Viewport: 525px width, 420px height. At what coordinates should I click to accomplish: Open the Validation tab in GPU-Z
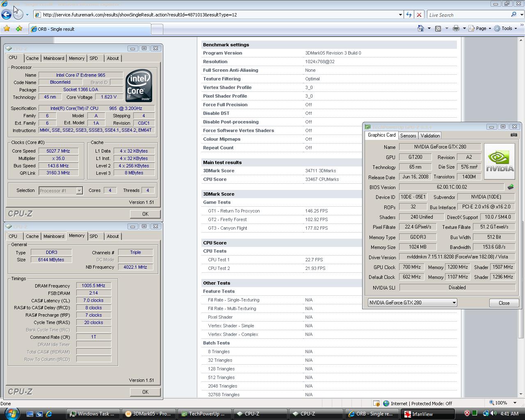click(x=430, y=136)
